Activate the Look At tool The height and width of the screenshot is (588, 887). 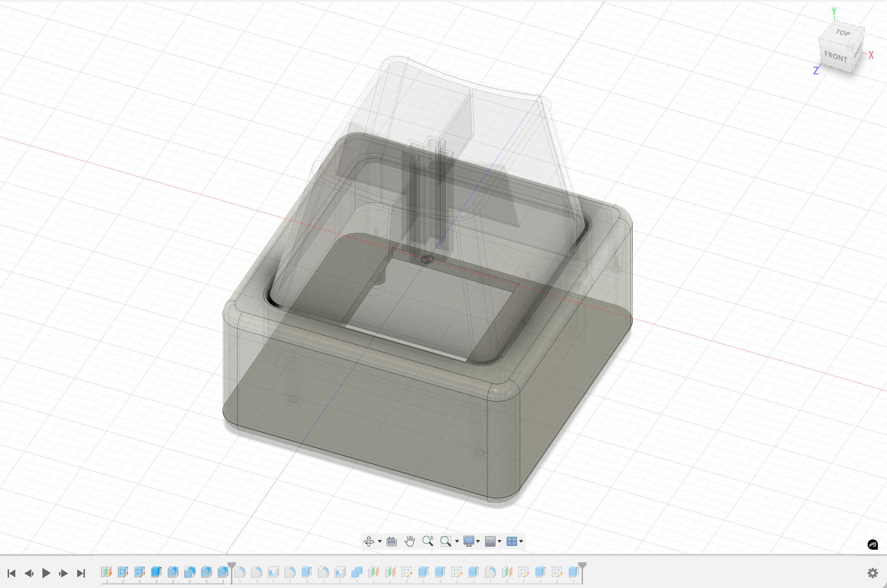tap(392, 541)
